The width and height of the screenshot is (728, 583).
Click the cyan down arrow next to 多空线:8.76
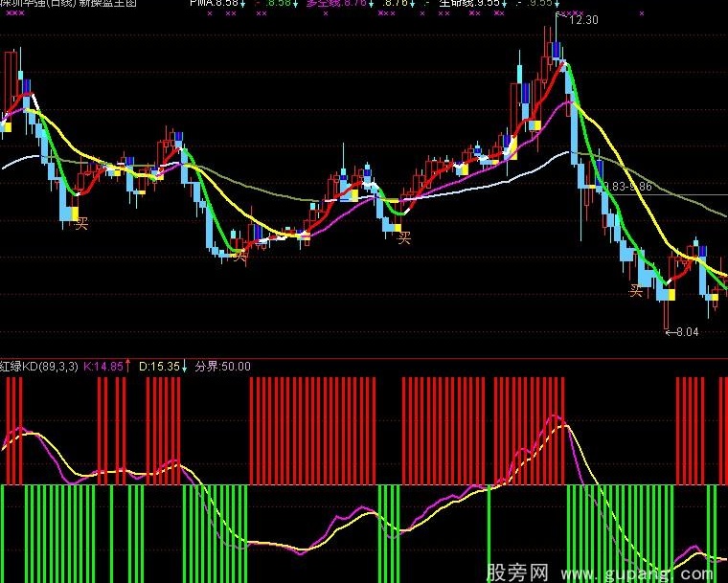[371, 3]
